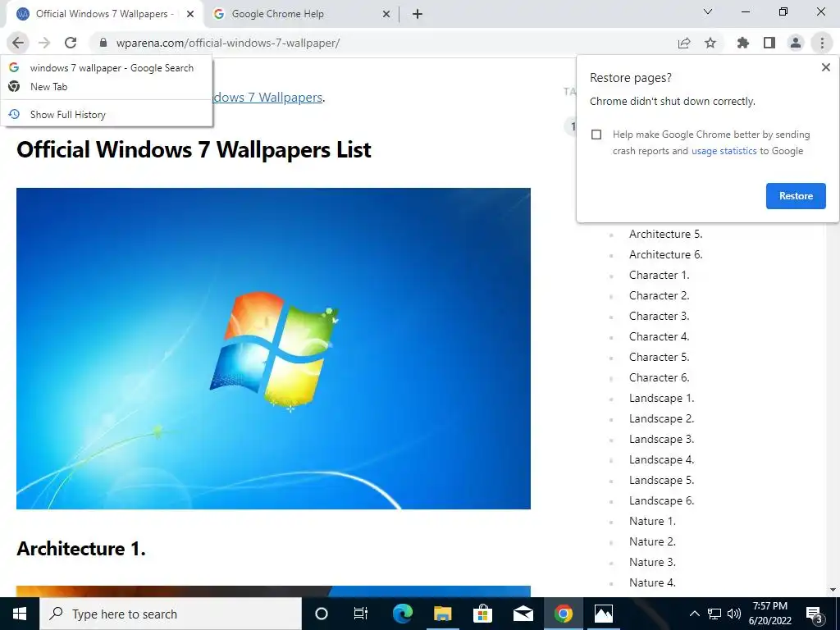Click the address bar URL
The image size is (840, 630).
[x=228, y=43]
